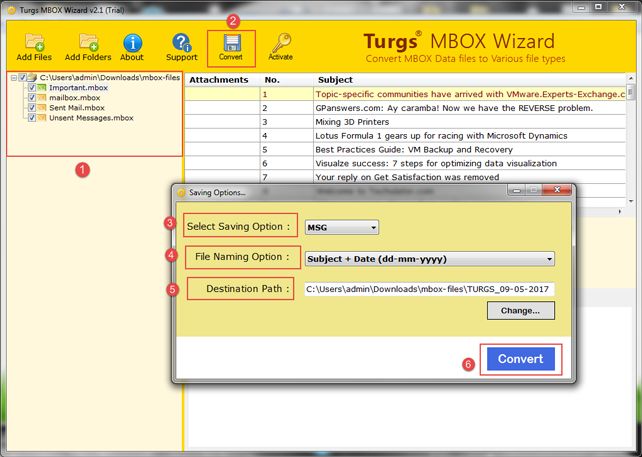Screen dimensions: 642x457
Task: Uncheck the Important.mbox checkbox
Action: click(32, 88)
